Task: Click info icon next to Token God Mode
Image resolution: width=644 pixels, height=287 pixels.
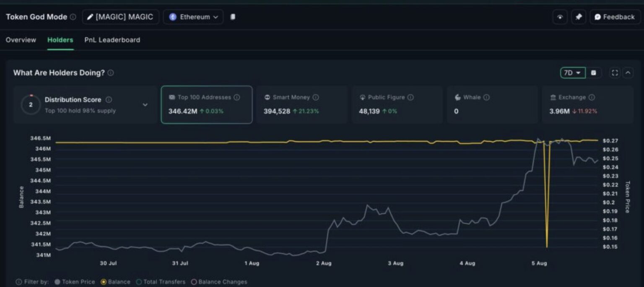Action: pyautogui.click(x=73, y=17)
